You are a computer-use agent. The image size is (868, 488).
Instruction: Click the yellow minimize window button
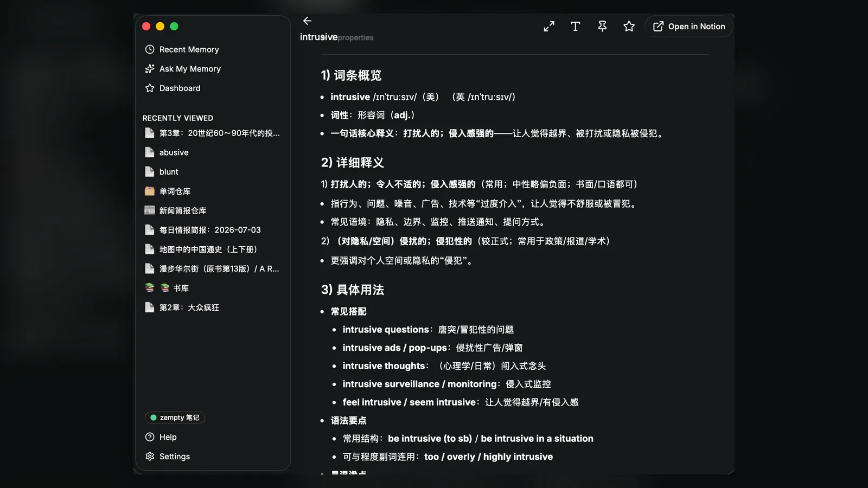160,26
